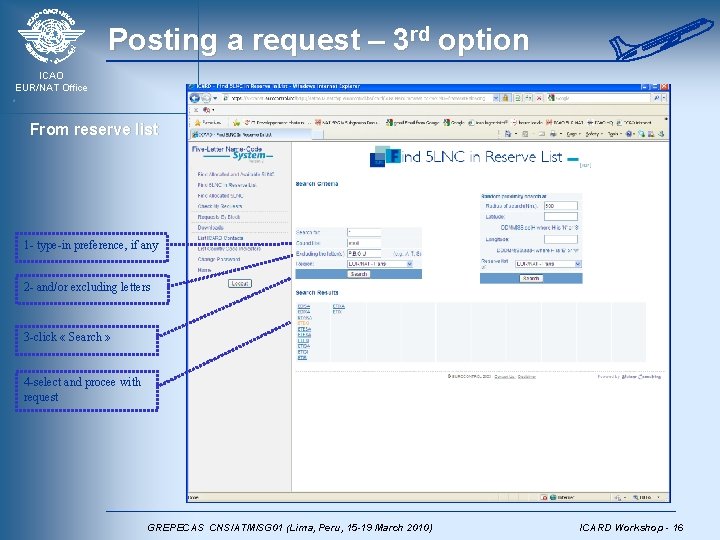Open the Reserve list dropdown in proximity panel

pos(548,264)
